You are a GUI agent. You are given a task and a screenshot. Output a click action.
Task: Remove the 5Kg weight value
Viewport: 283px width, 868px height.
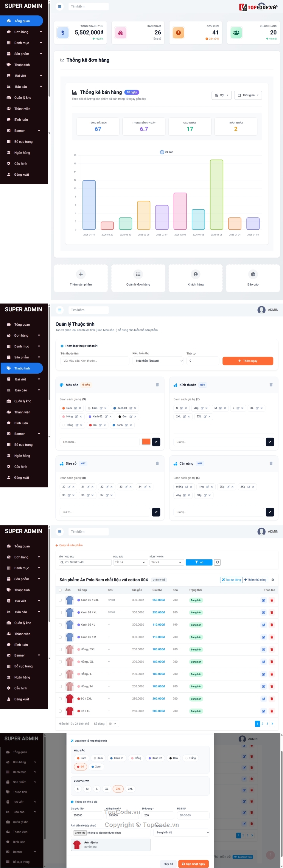[x=209, y=495]
